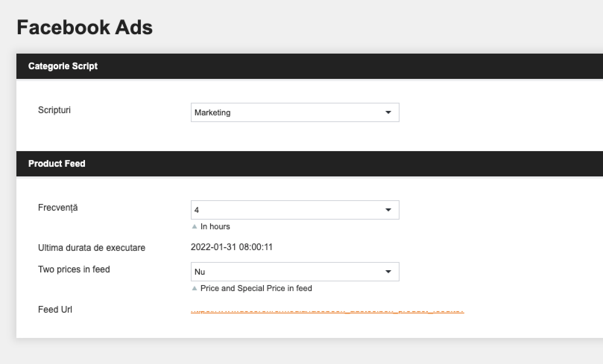Click the Scripturi field label
This screenshot has height=364, width=603.
(54, 110)
